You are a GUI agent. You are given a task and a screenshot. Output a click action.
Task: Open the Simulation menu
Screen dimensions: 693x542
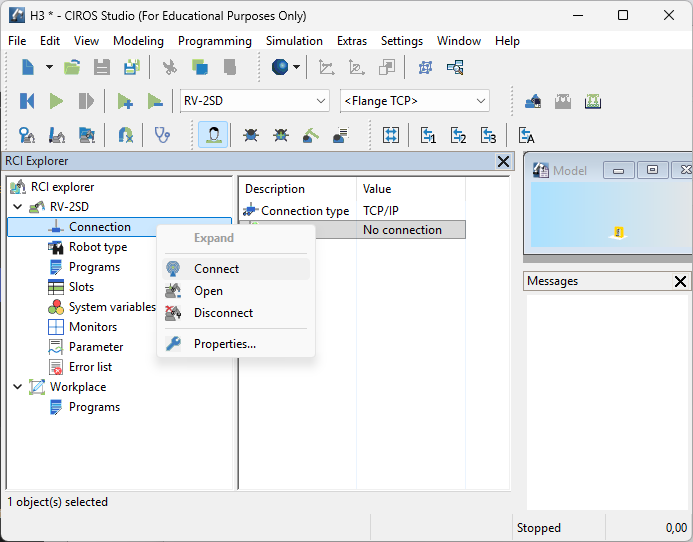[x=294, y=41]
